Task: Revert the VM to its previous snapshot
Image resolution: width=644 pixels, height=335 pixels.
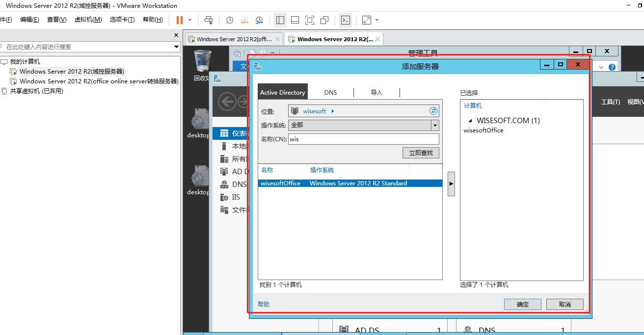Action: 244,20
